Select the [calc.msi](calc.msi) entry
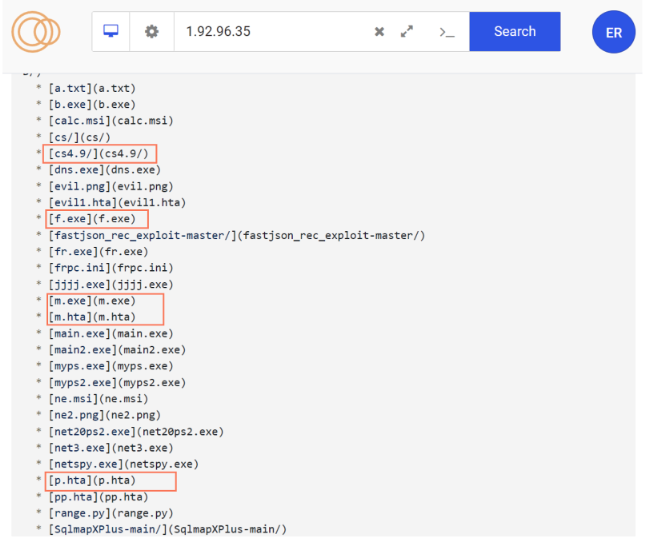This screenshot has height=544, width=645. 111,121
